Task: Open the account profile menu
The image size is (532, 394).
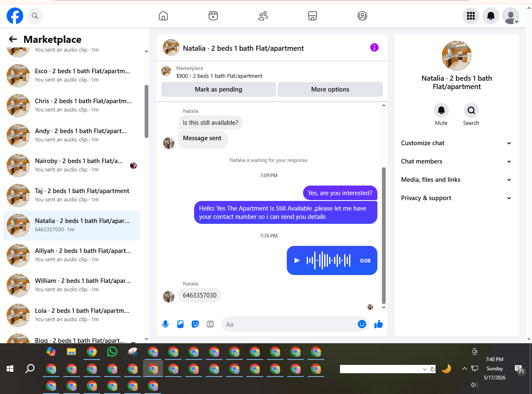Action: coord(511,16)
